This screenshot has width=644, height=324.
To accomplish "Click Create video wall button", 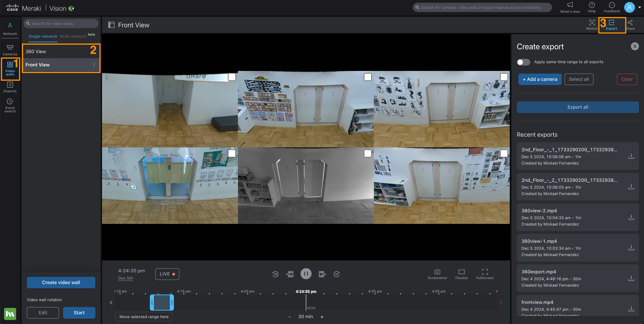I will tap(61, 282).
